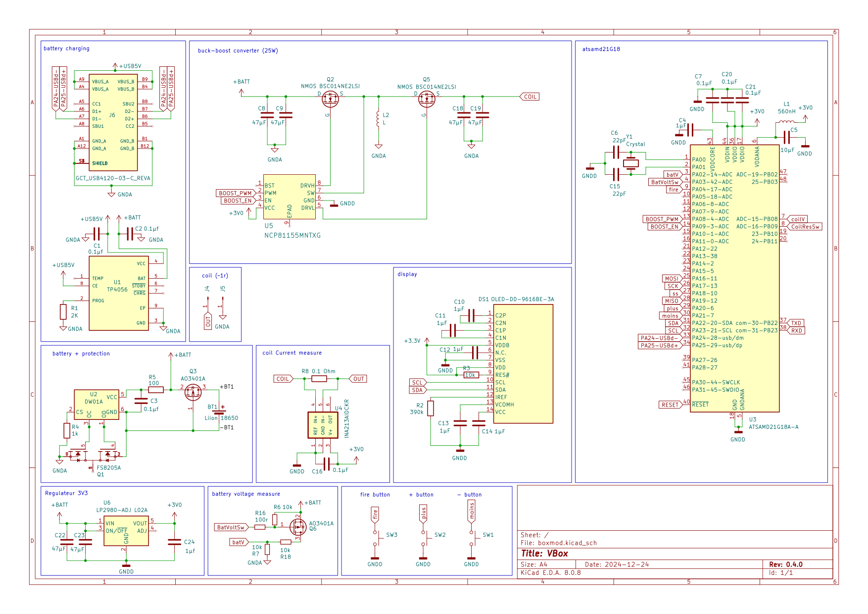Screen dimensions: 868x614
Task: Select the J6 USB connector symbol
Action: click(113, 122)
